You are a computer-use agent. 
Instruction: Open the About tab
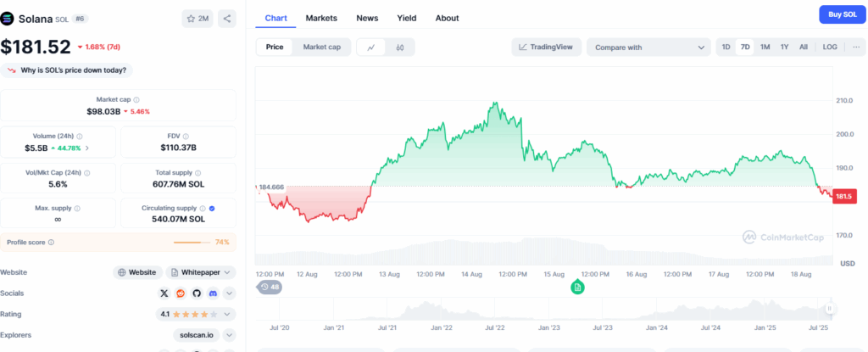coord(447,18)
